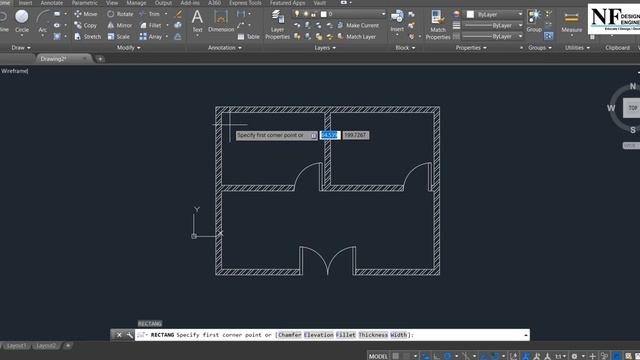Image resolution: width=640 pixels, height=360 pixels.
Task: Open the Express Tools ribbon tab
Action: (x=245, y=3)
